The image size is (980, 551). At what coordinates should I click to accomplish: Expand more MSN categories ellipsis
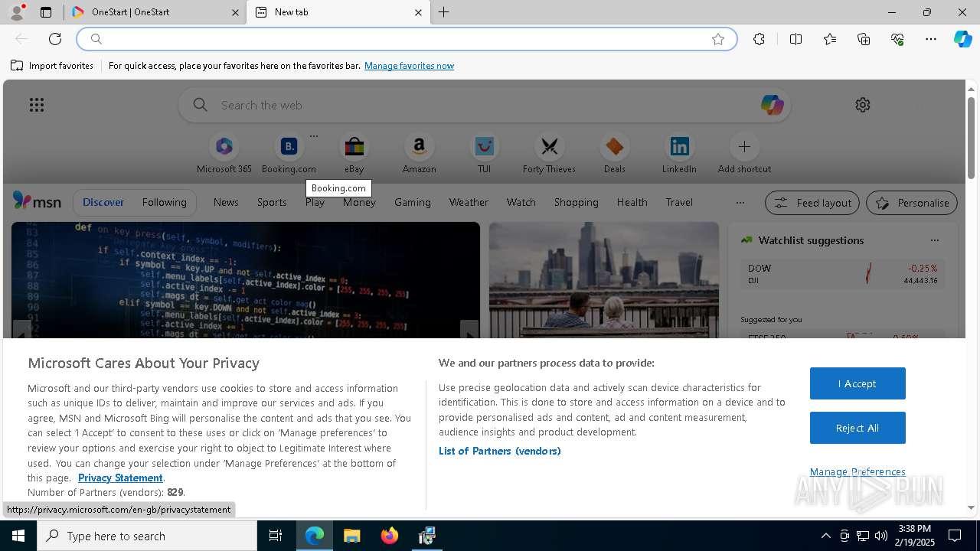740,203
